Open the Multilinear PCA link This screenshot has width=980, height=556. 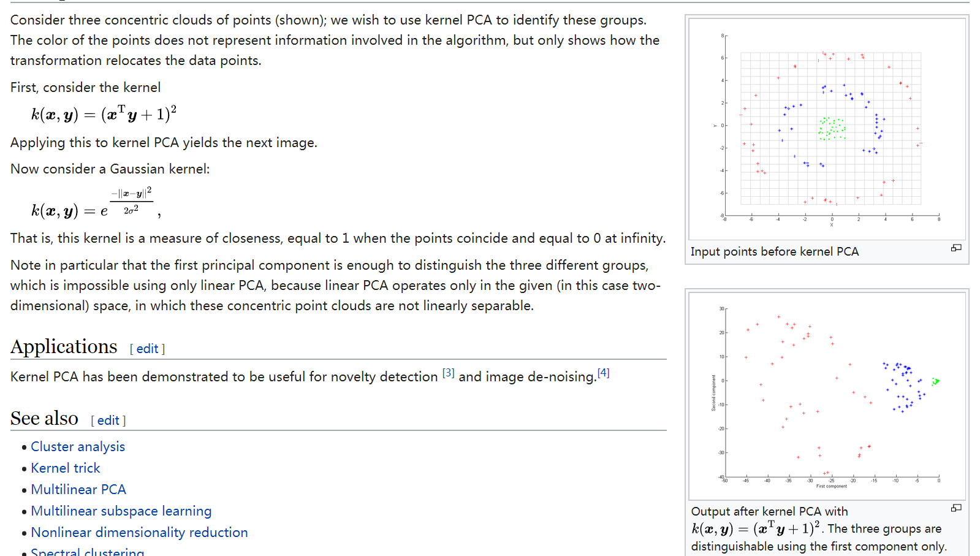[78, 489]
